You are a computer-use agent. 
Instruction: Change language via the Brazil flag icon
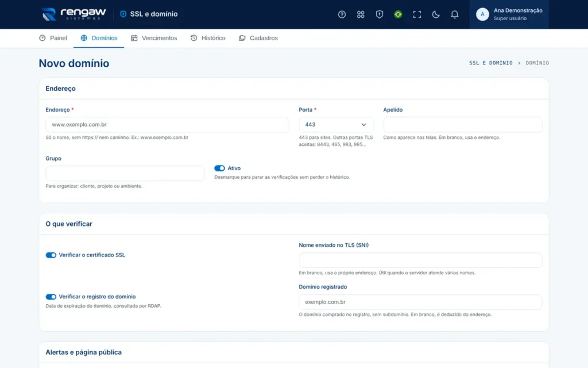(x=398, y=14)
